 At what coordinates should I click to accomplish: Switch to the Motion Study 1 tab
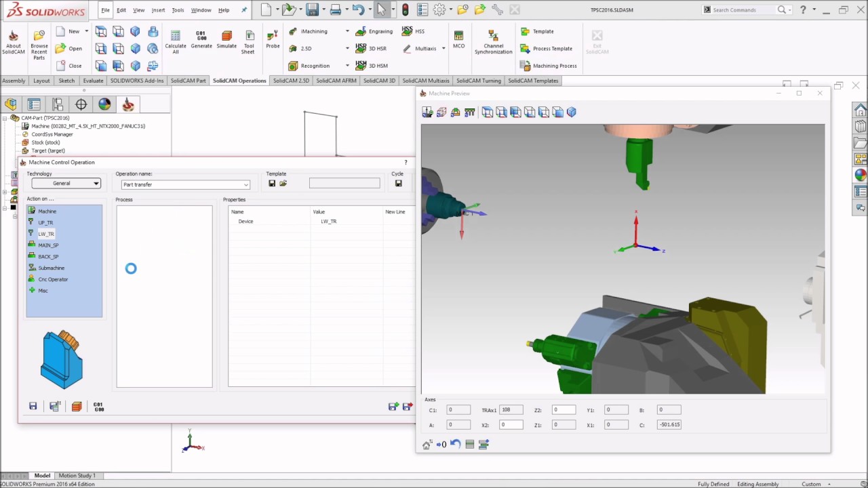pyautogui.click(x=77, y=476)
